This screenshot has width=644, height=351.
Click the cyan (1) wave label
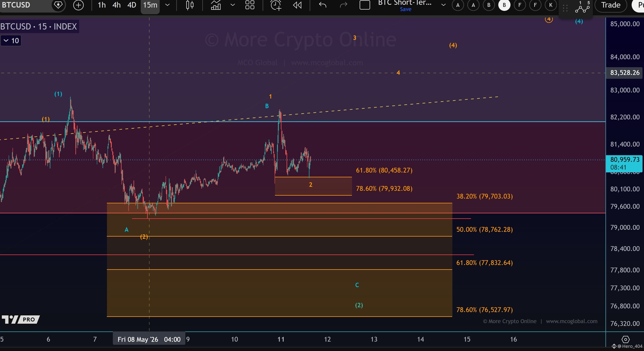[58, 94]
